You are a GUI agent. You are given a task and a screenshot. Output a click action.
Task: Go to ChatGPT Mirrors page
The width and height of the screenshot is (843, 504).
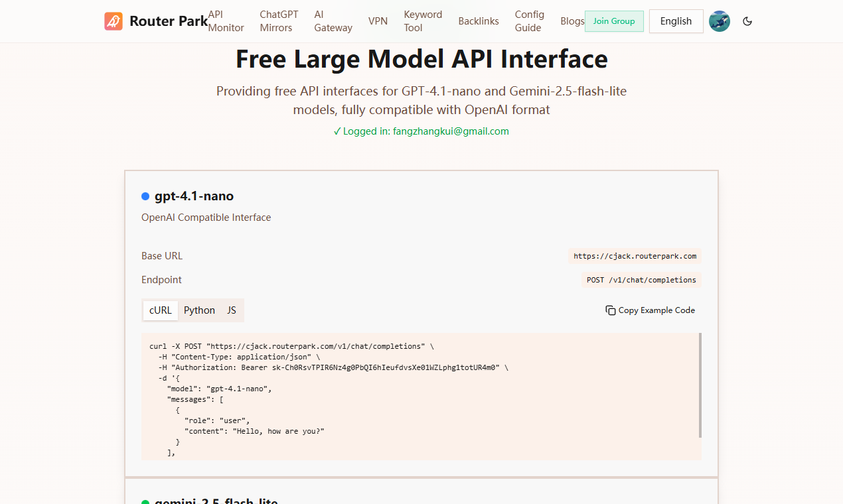click(279, 21)
